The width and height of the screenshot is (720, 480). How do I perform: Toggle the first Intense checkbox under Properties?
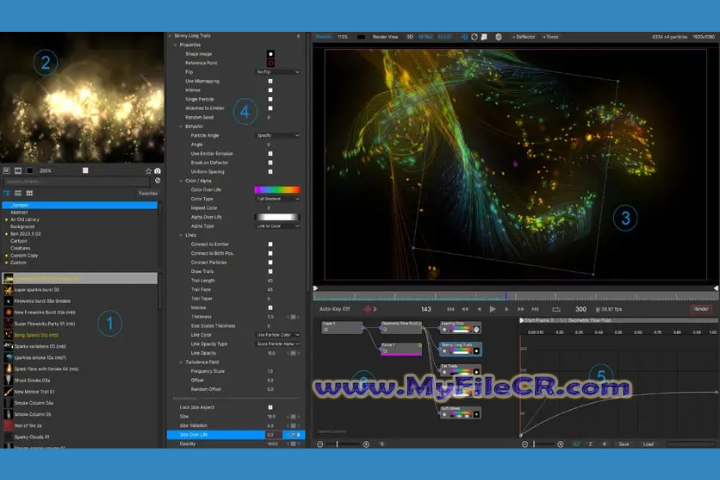click(x=270, y=90)
